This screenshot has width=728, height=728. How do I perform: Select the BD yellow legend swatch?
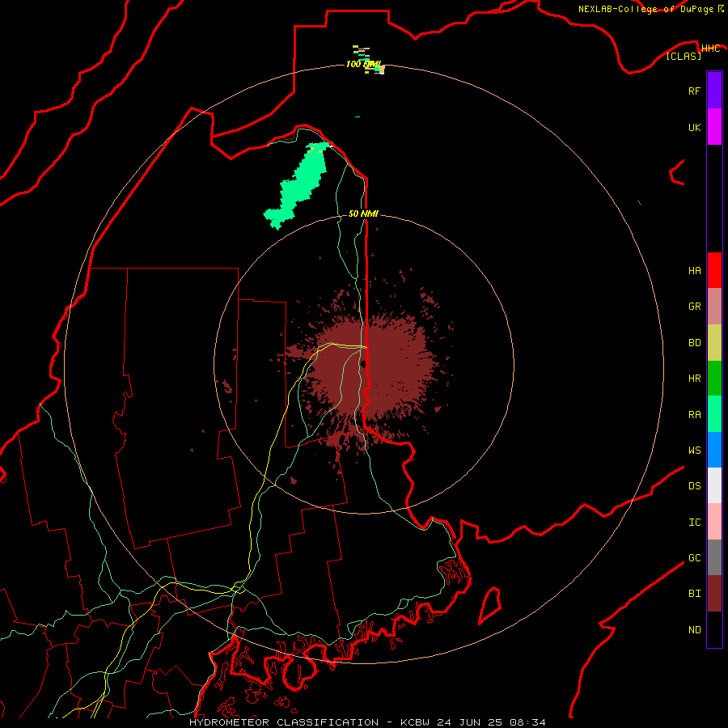point(714,343)
